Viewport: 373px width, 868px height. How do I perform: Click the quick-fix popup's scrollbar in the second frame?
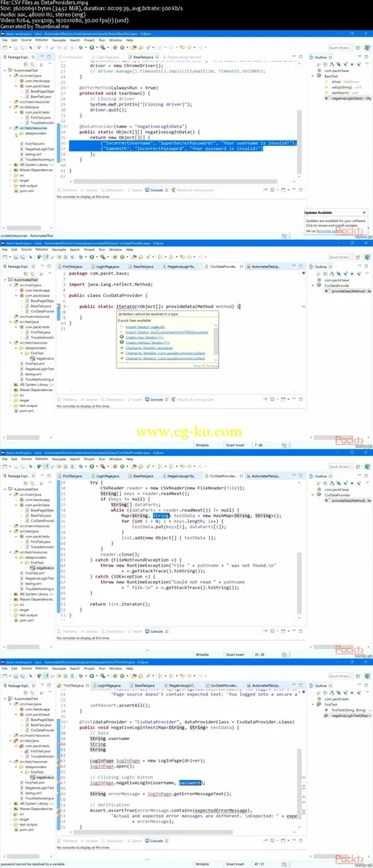coord(216,343)
